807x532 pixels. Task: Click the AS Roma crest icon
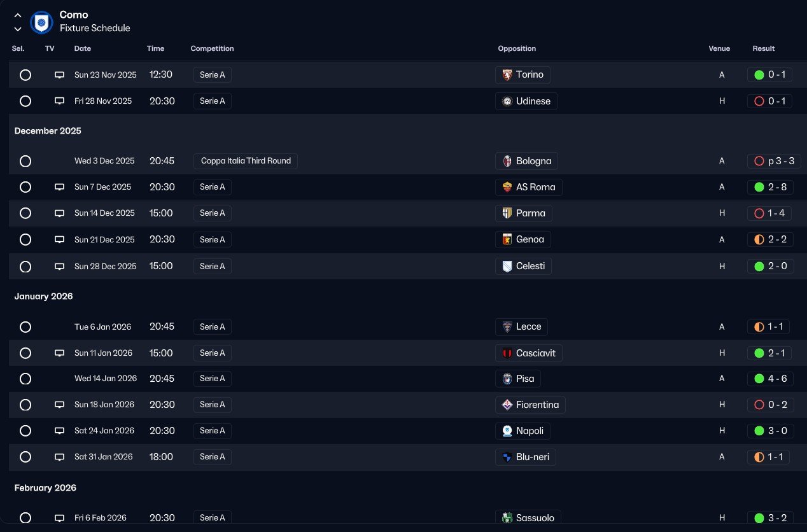(x=507, y=187)
